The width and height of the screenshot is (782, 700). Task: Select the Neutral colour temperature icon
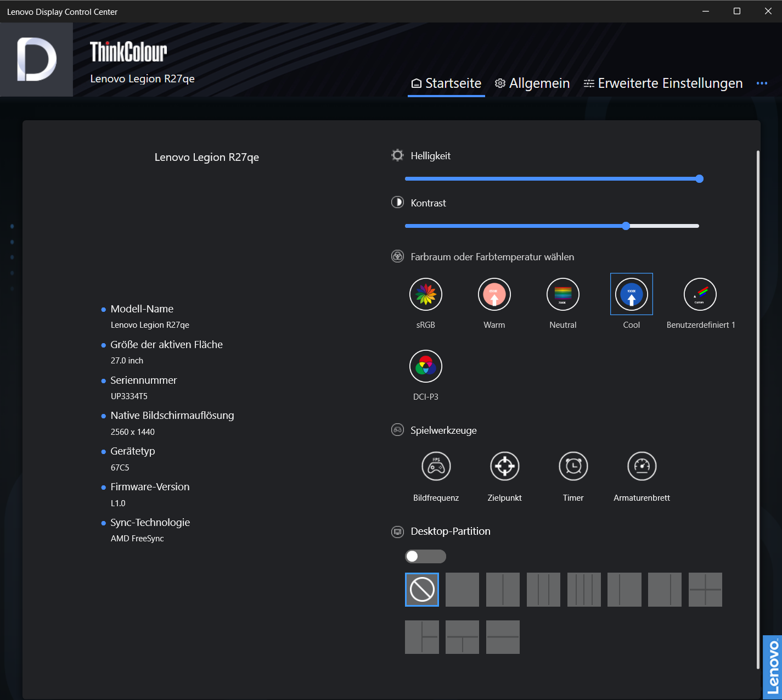tap(562, 294)
